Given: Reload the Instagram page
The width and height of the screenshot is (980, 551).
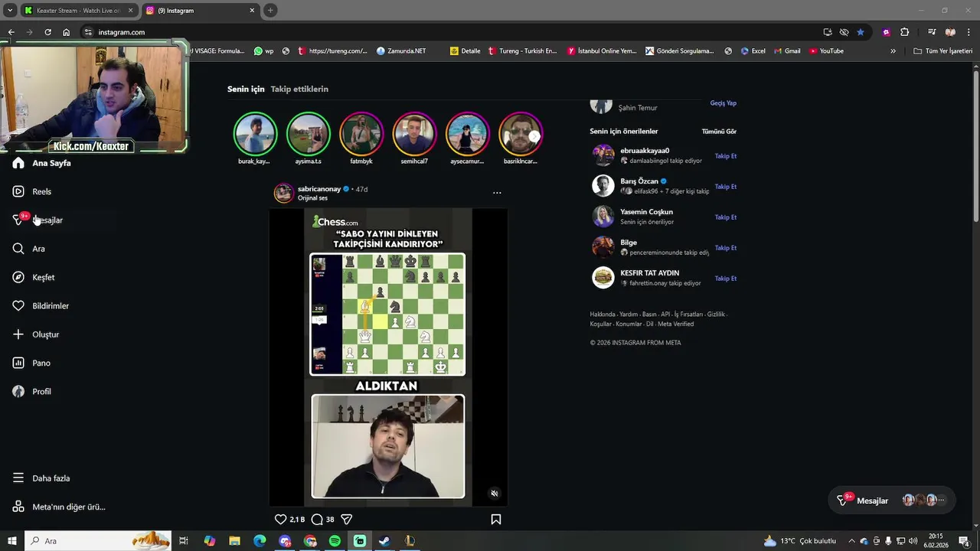Looking at the screenshot, I should pyautogui.click(x=47, y=32).
